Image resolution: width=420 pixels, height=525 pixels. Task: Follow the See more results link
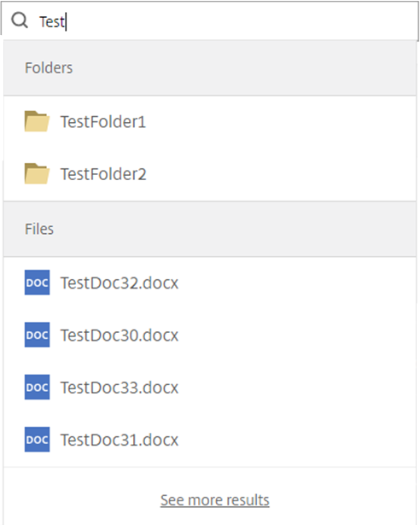(214, 500)
